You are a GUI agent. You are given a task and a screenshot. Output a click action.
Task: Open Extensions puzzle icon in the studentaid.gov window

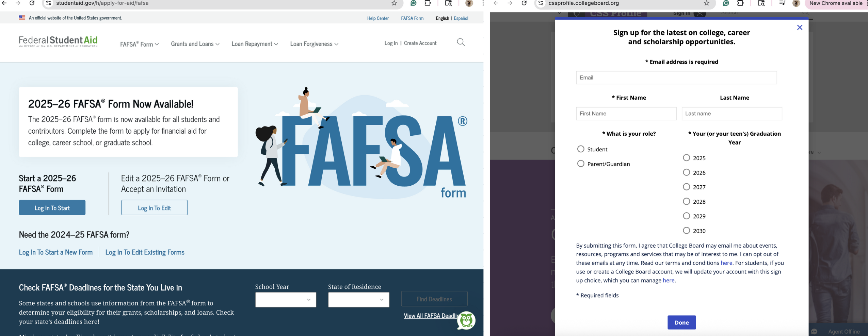point(428,3)
